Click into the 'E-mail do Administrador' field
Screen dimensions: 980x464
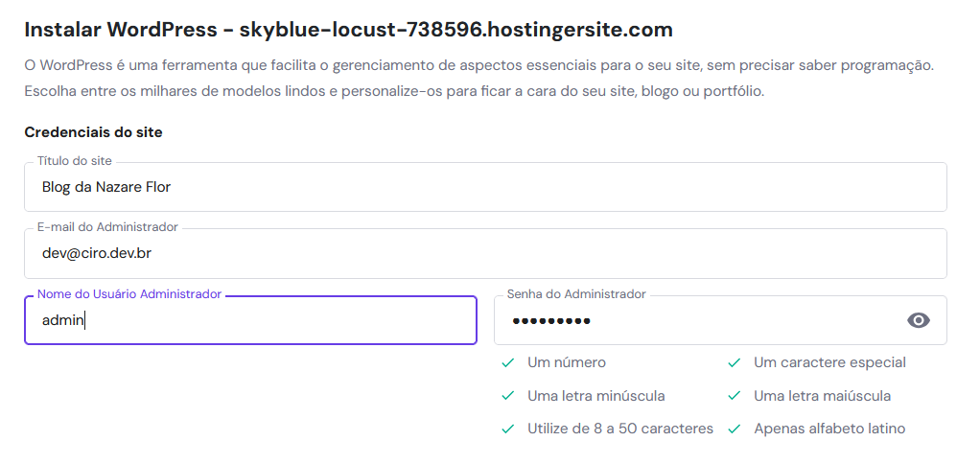[485, 254]
